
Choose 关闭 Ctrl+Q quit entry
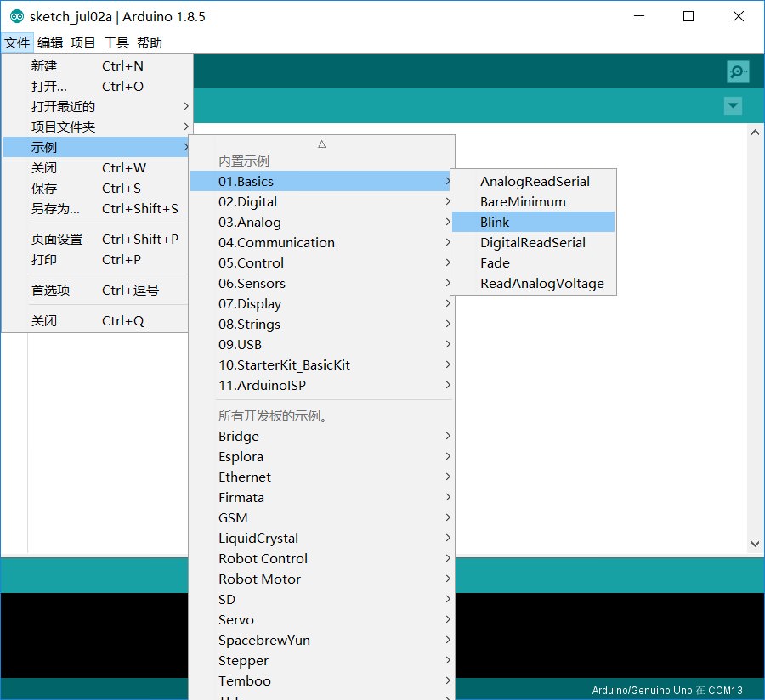coord(95,321)
